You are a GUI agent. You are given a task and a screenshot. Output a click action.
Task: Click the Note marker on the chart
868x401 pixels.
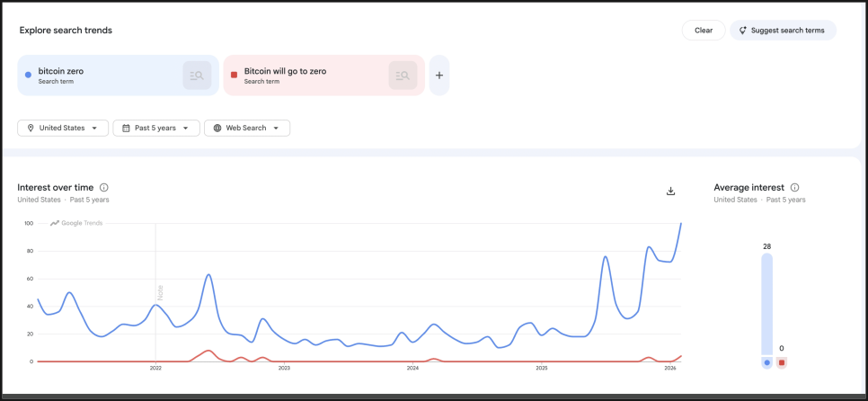[x=160, y=292]
